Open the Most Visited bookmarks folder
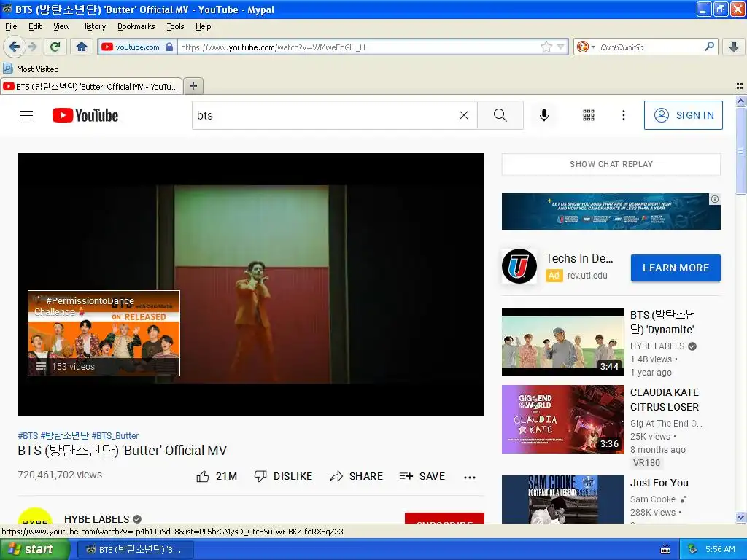747x560 pixels. coord(31,69)
